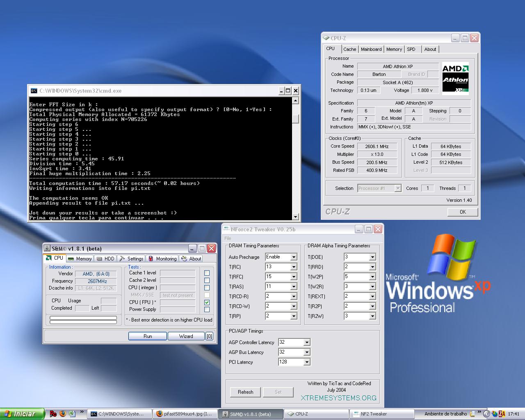Click the ZA ZoneAlarm tray icon

(502, 414)
